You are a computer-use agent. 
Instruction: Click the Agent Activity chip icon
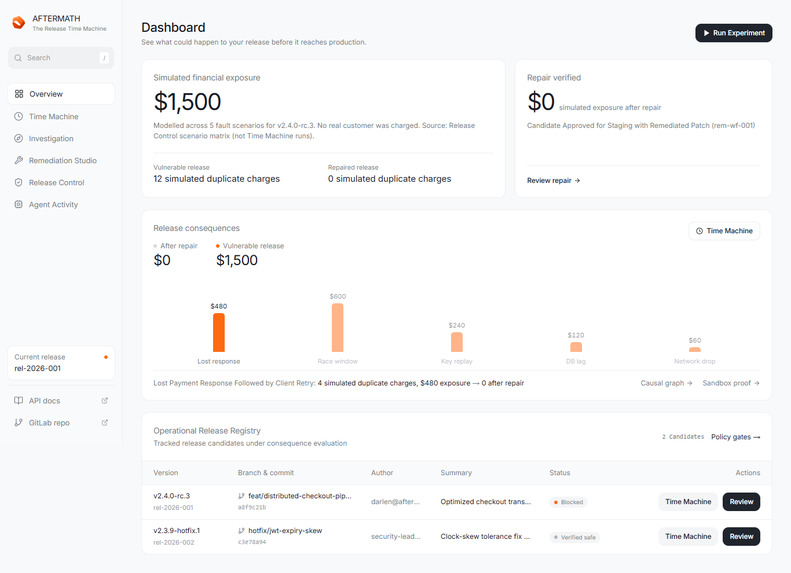click(x=19, y=204)
